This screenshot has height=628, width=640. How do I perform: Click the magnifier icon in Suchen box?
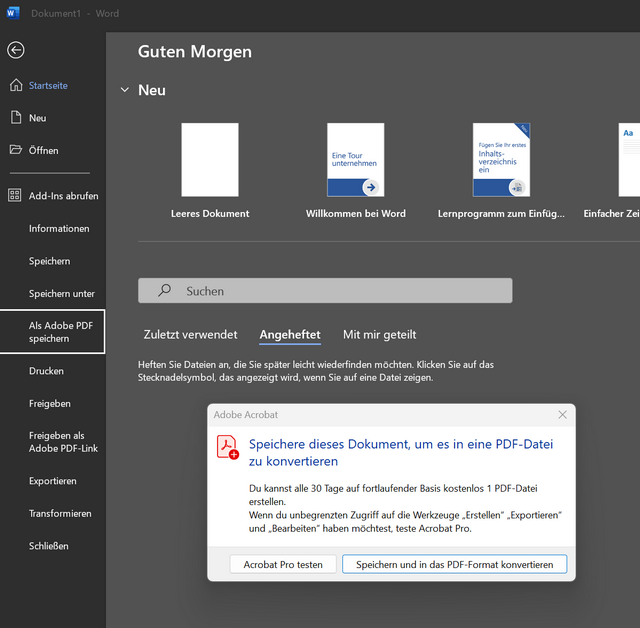(164, 290)
